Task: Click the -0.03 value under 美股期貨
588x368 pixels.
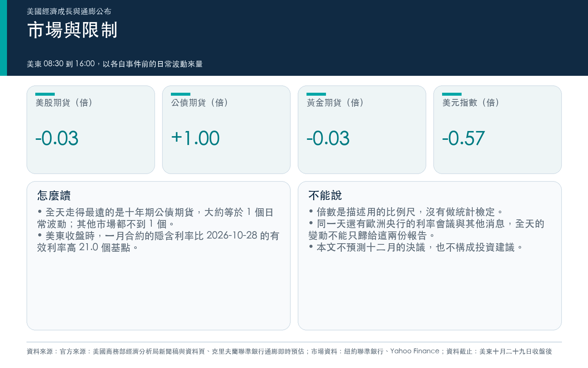Action: [57, 138]
